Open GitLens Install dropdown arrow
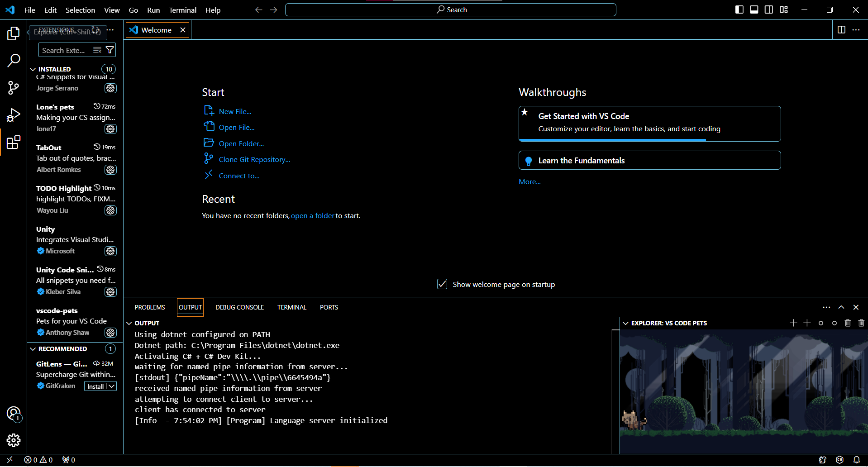868x467 pixels. (x=111, y=386)
